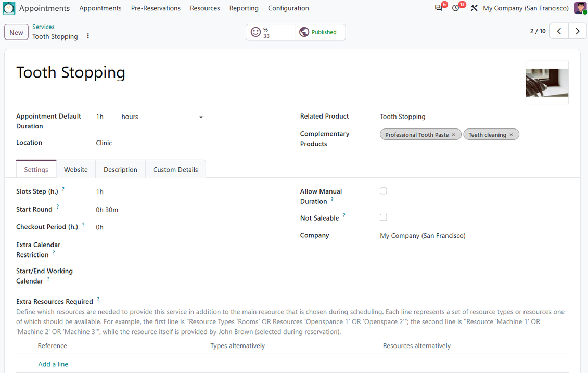The image size is (588, 373).
Task: Show help for Checkout Period
Action: [83, 225]
